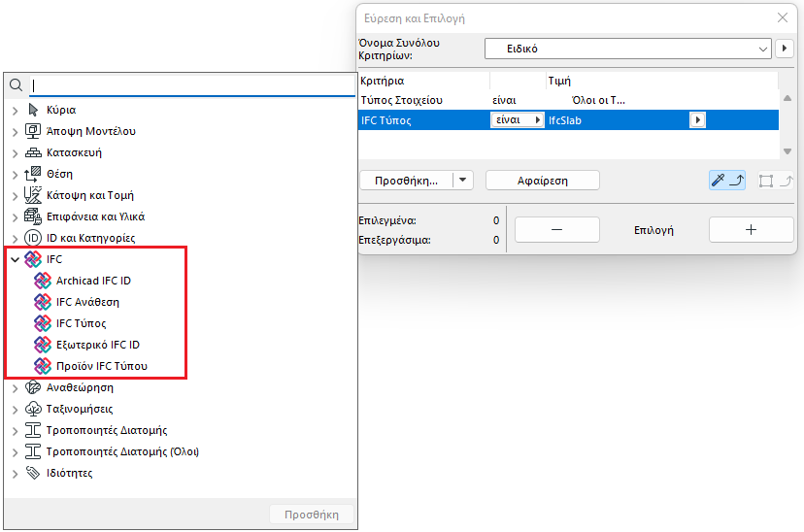
Task: Click the plus selection button
Action: coord(751,230)
